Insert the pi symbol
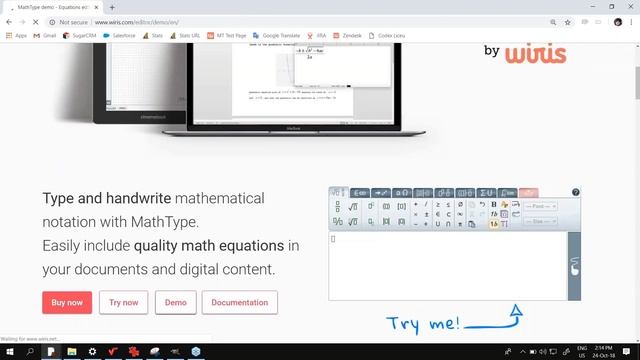 [x=460, y=224]
